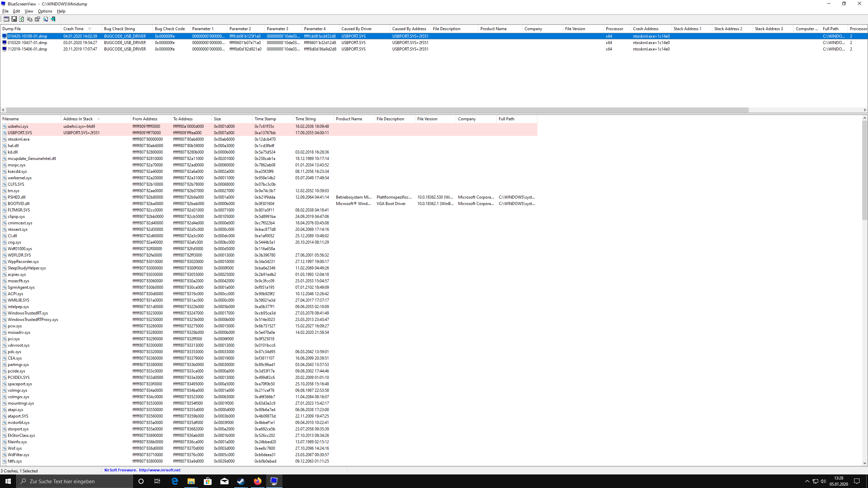This screenshot has height=488, width=868.
Task: Select the 112019-15406-01.dmp dump row
Action: coord(27,49)
